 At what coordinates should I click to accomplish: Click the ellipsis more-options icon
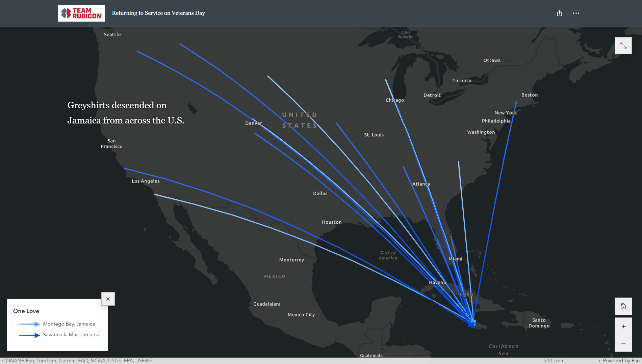(576, 13)
